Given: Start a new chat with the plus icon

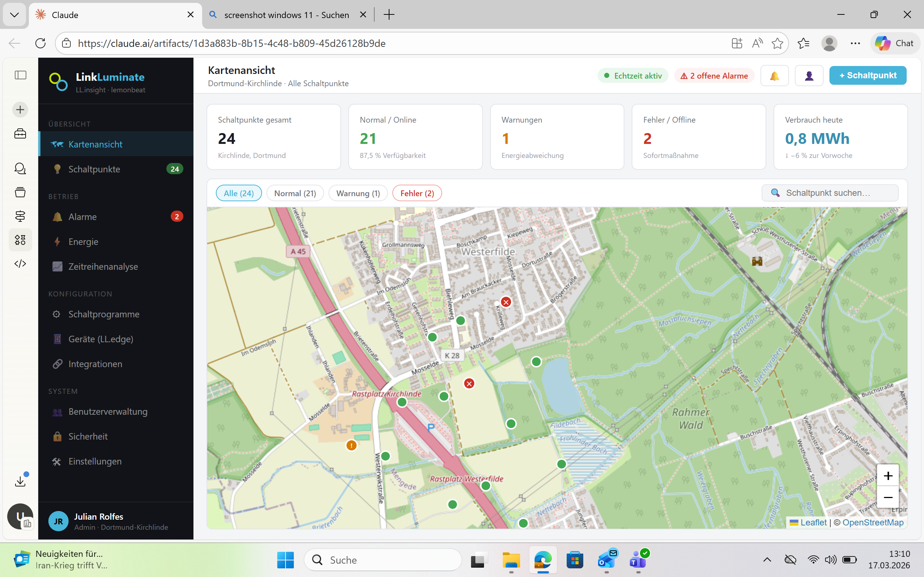Looking at the screenshot, I should tap(20, 110).
